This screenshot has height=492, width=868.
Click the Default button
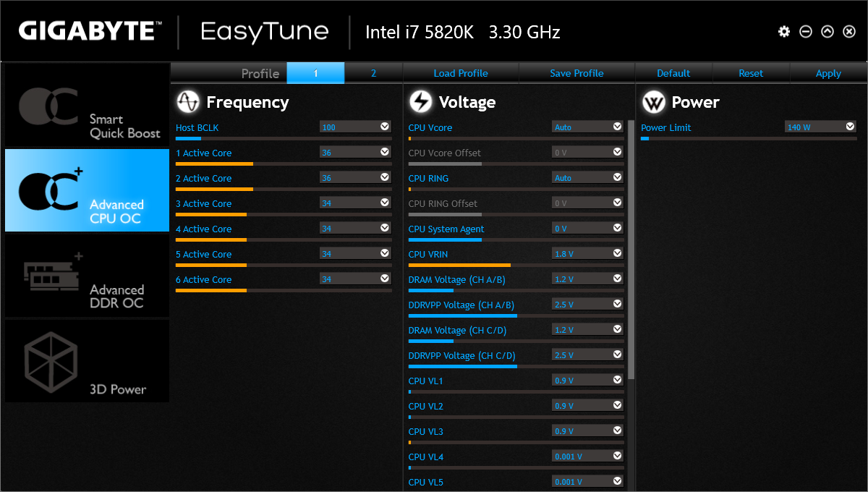pos(673,73)
